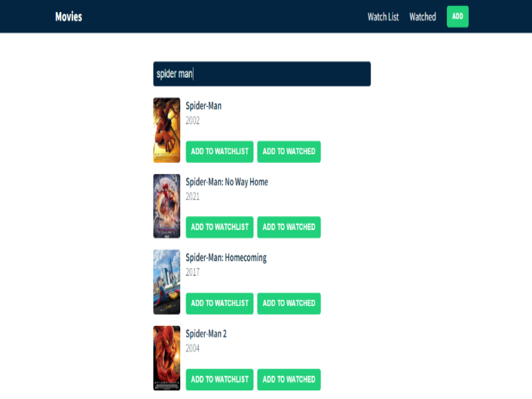532x399 pixels.
Task: Focus the spider man search field
Action: 261,74
